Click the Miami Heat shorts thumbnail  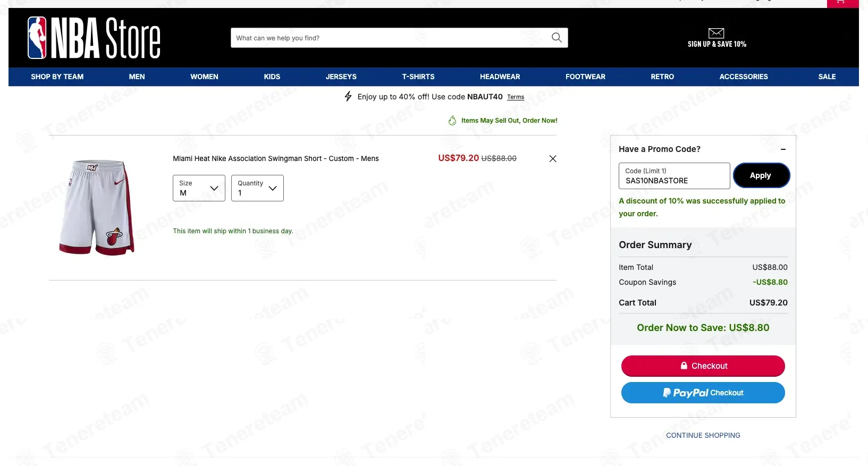[97, 207]
